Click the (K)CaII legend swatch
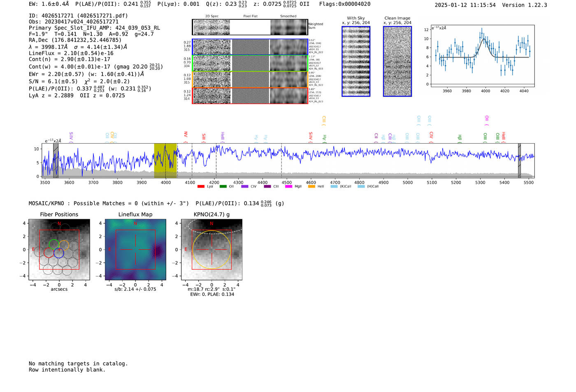 click(x=334, y=186)
